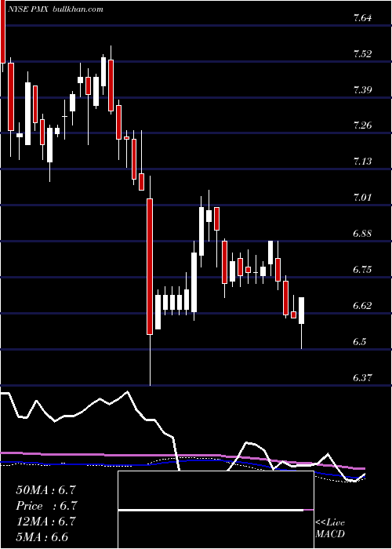
Task: Click the 7.39 price axis label
Action: (x=362, y=90)
